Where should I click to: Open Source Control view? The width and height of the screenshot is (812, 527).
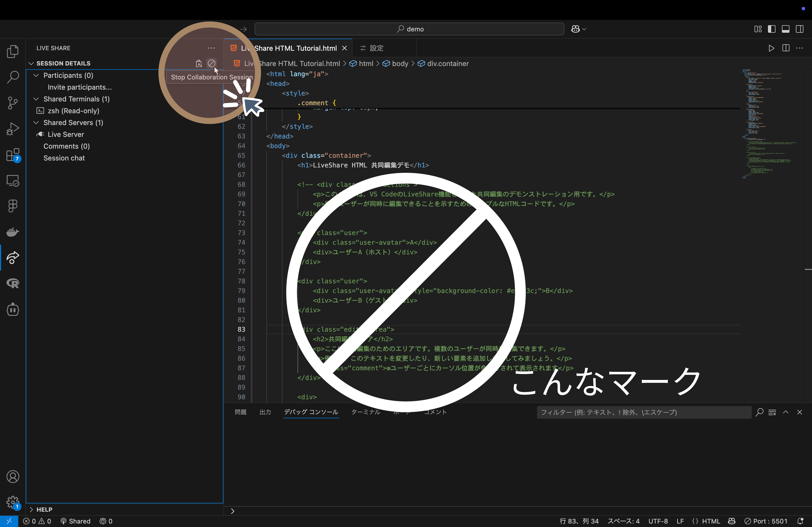pyautogui.click(x=13, y=103)
